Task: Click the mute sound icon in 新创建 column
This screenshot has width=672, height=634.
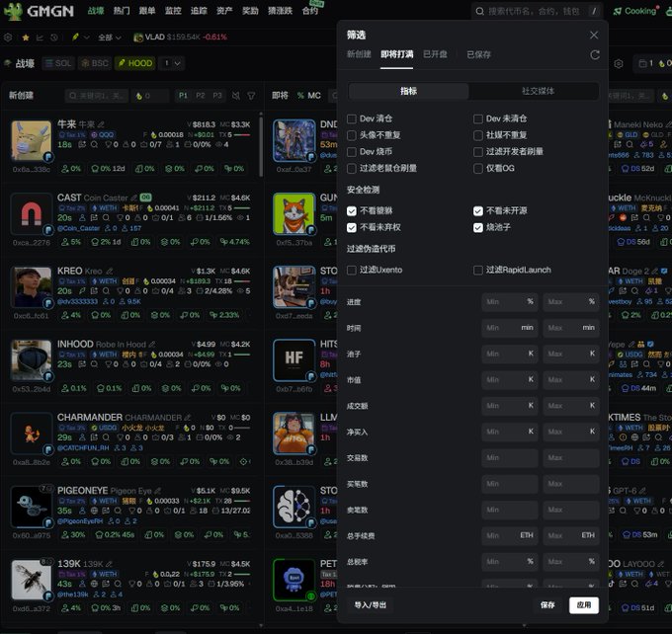Action: 236,96
